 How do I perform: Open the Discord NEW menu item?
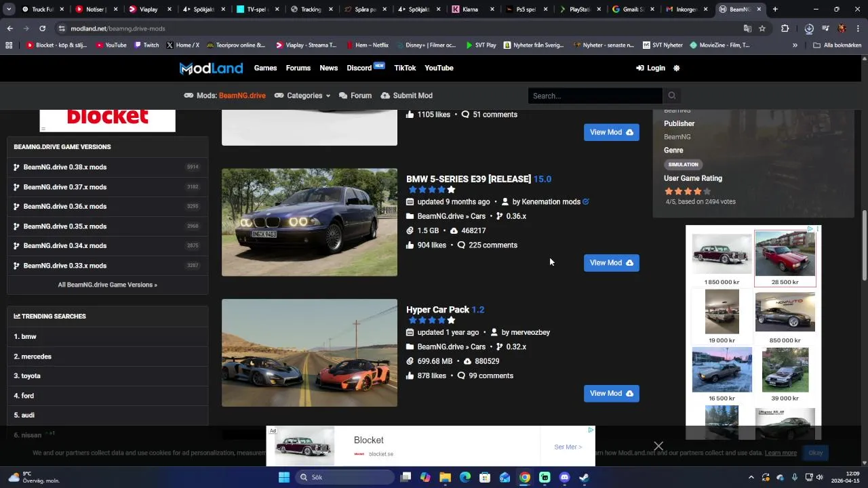click(x=366, y=68)
